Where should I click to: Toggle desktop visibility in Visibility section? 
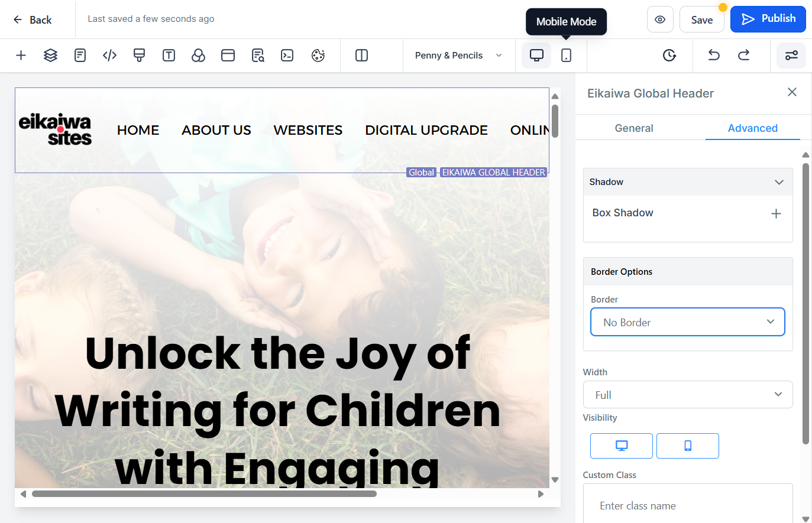click(x=622, y=446)
